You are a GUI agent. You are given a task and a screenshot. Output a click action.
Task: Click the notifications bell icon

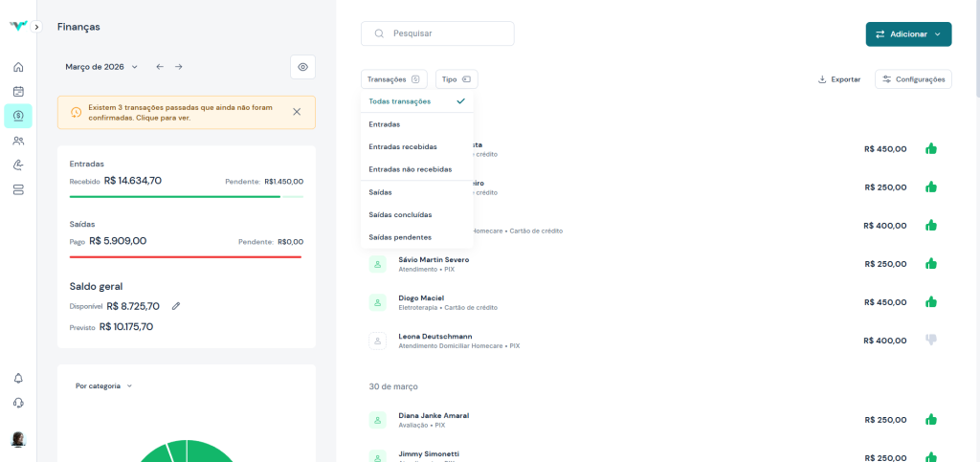point(18,378)
